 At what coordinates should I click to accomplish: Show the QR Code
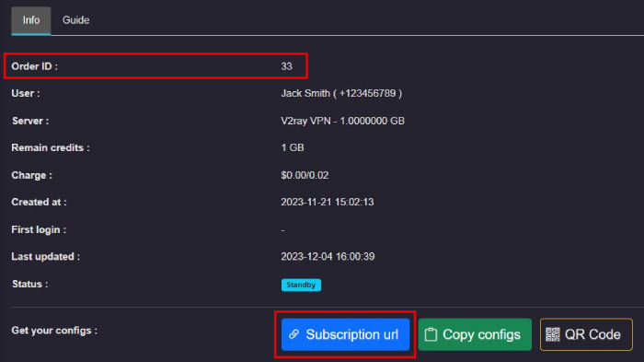point(586,334)
